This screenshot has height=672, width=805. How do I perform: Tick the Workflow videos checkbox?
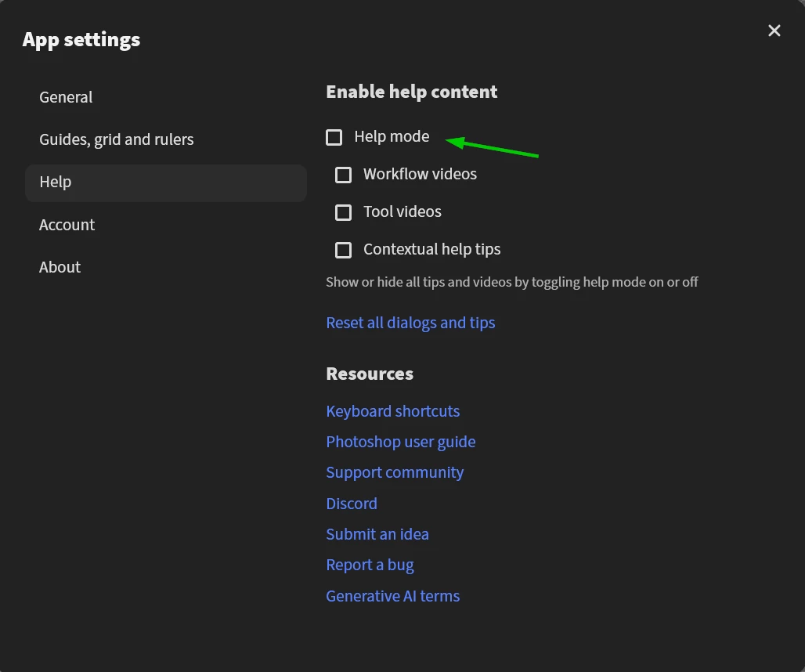pyautogui.click(x=344, y=175)
